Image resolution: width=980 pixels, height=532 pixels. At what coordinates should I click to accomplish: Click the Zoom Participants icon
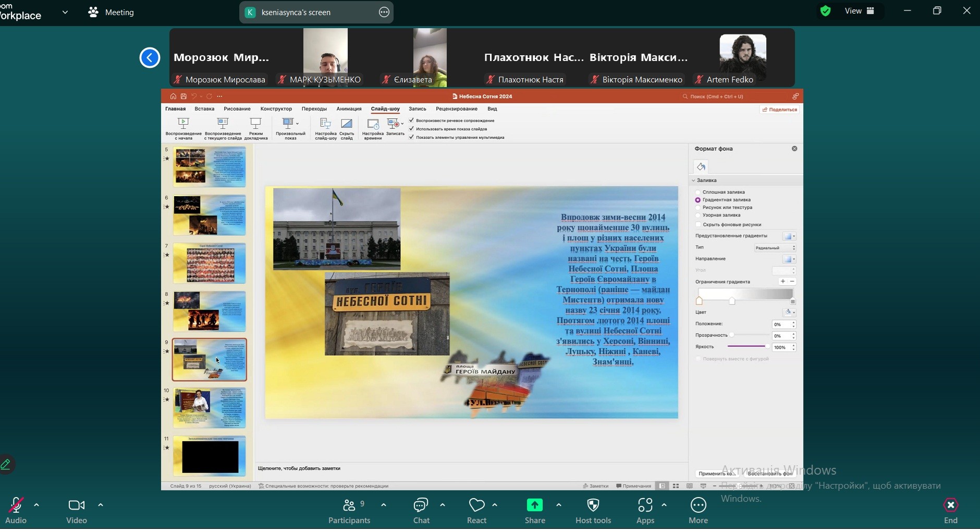[x=349, y=505]
